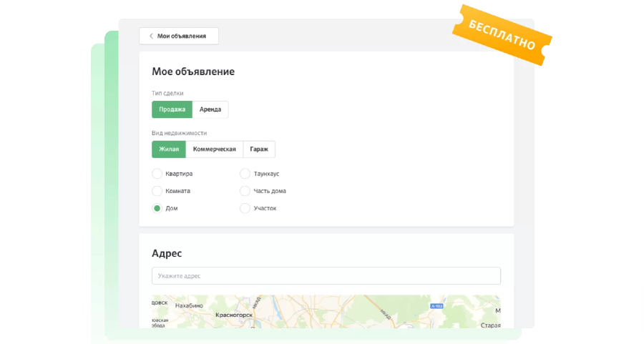The height and width of the screenshot is (344, 644).
Task: Click the back chevron arrow icon
Action: pos(151,36)
